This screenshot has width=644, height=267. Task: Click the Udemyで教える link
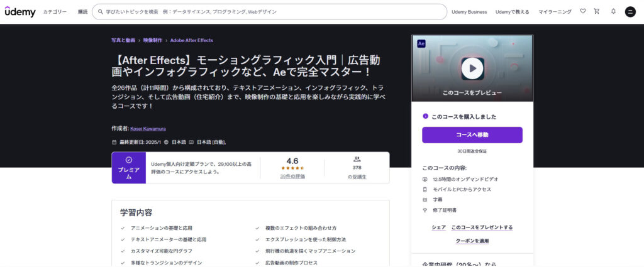tap(513, 12)
